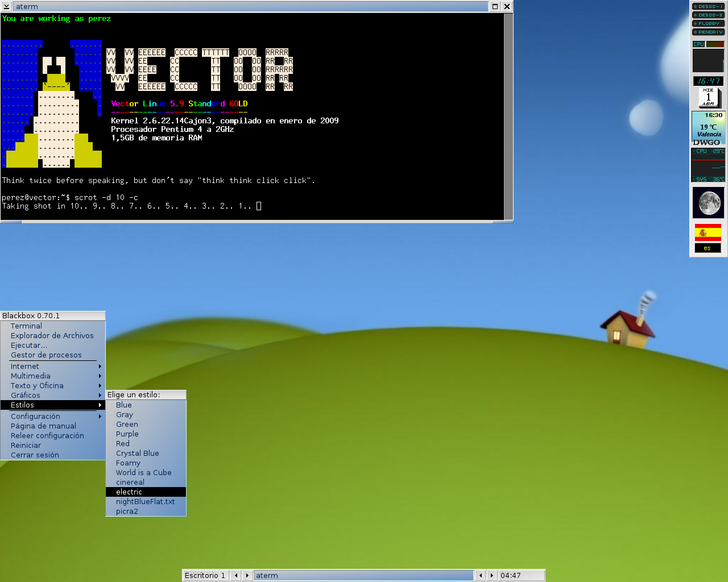Click the CPU load graph dockapp
The image size is (728, 582).
point(708,56)
